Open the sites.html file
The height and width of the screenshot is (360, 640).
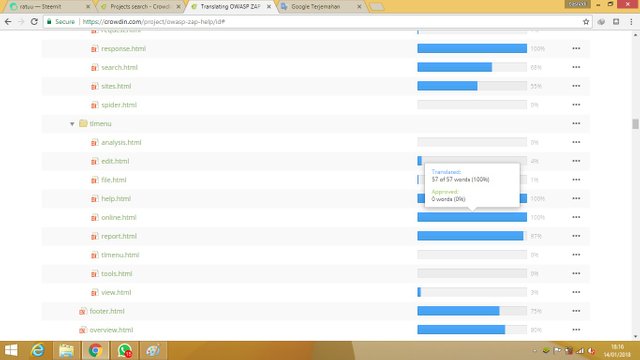click(x=116, y=86)
